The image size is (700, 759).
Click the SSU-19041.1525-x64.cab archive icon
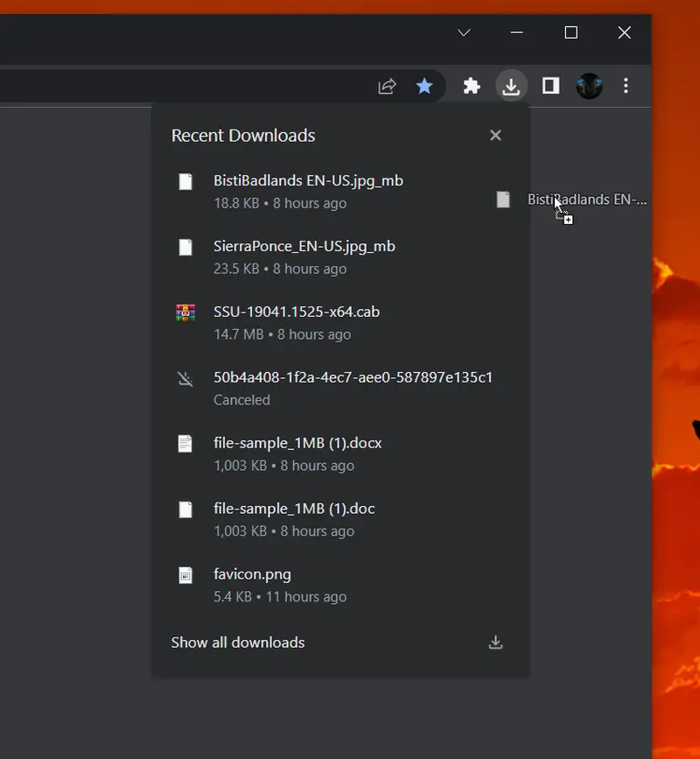(x=185, y=313)
